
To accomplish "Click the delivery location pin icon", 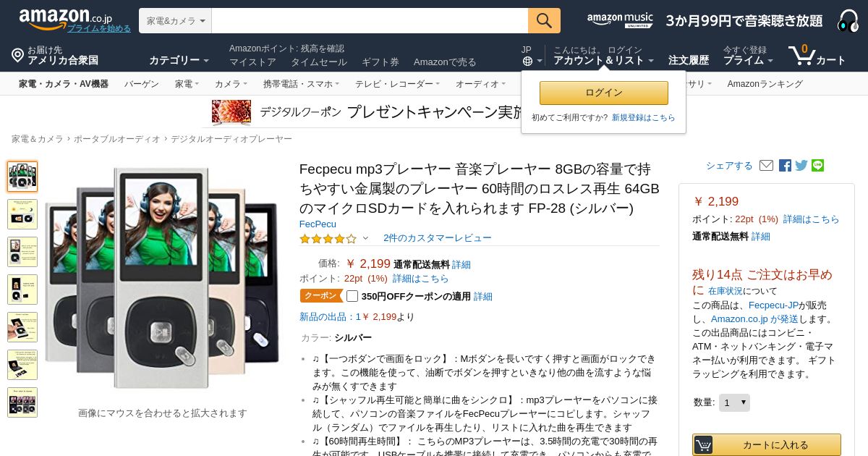I will point(17,55).
